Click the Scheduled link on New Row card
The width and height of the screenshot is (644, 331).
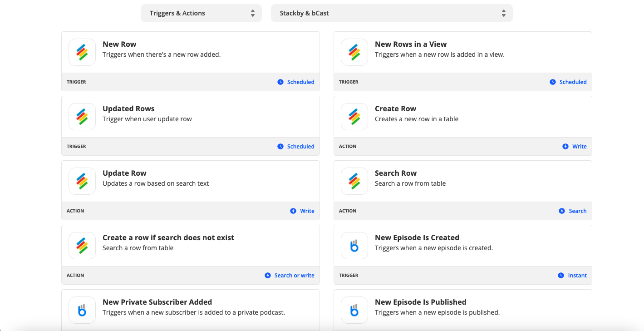[300, 82]
